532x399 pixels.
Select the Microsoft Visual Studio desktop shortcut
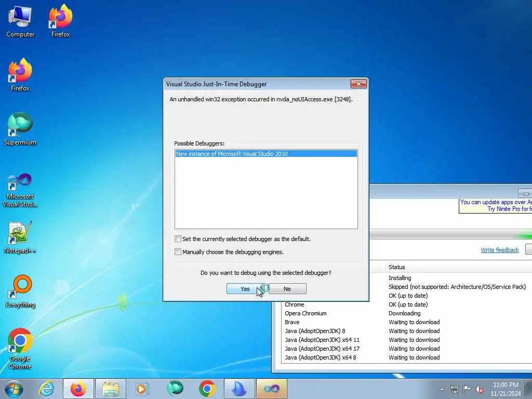tap(20, 190)
